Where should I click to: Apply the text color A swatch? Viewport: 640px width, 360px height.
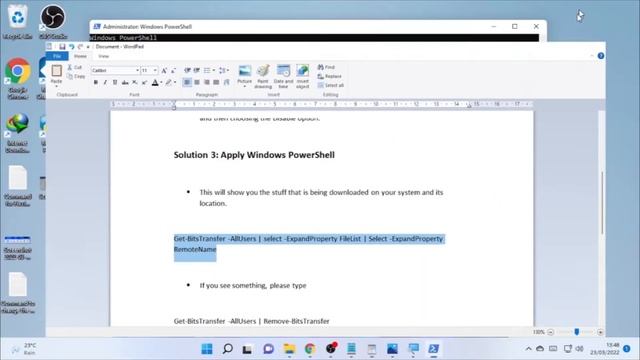coord(155,82)
